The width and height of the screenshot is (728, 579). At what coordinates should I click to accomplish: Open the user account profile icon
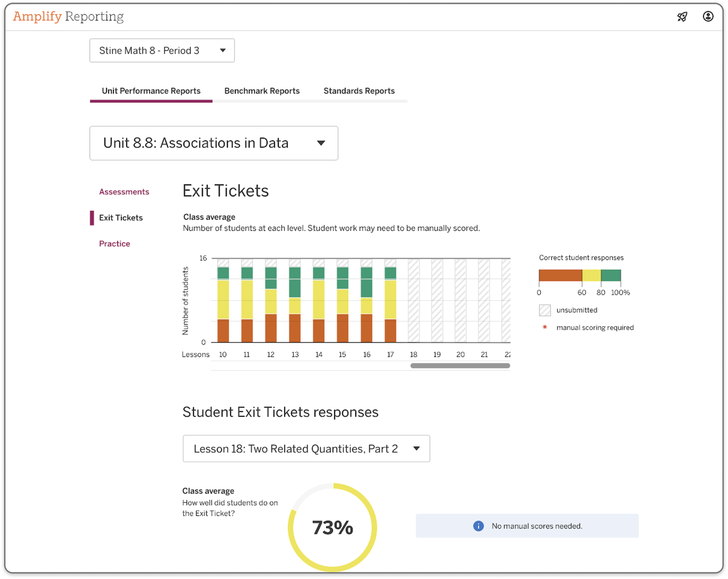708,16
